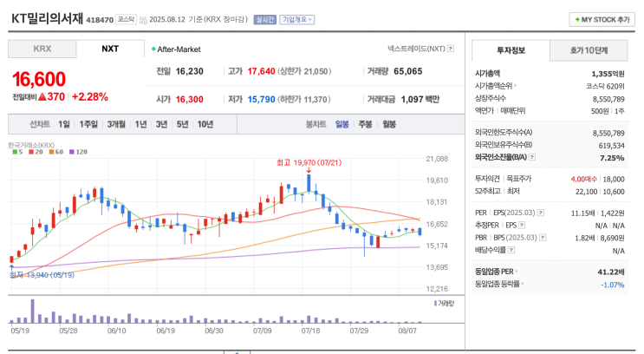The width and height of the screenshot is (644, 354).
Task: Click the stock code 418470
Action: click(x=100, y=20)
